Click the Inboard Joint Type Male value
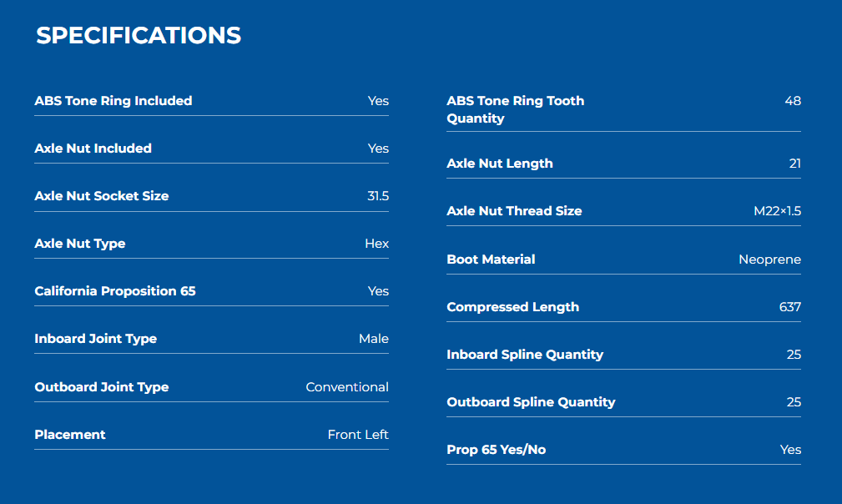 pyautogui.click(x=374, y=339)
